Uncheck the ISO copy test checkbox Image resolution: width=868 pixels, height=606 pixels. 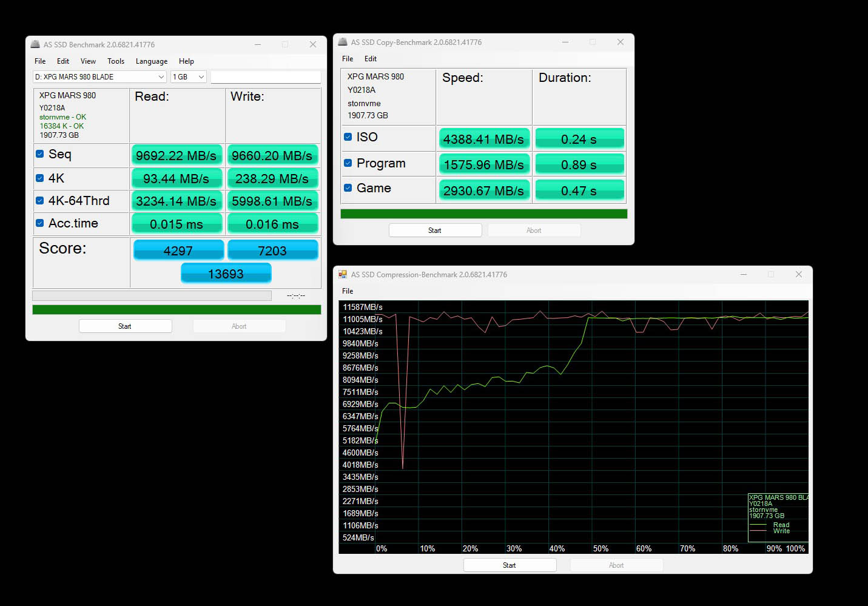pyautogui.click(x=348, y=137)
